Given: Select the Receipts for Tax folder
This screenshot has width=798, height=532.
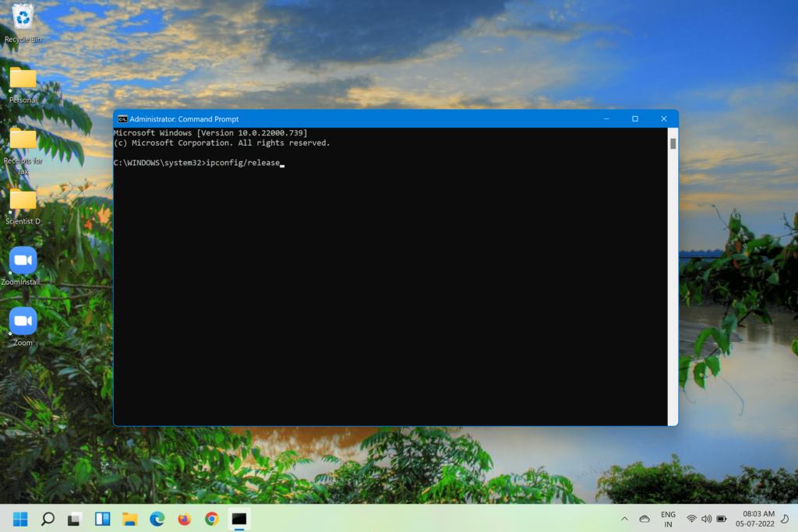Looking at the screenshot, I should tap(23, 150).
